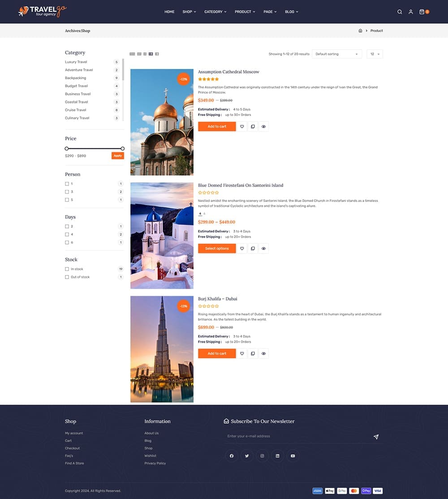Open the Assumption Cathedral Moscow title link

pyautogui.click(x=228, y=72)
